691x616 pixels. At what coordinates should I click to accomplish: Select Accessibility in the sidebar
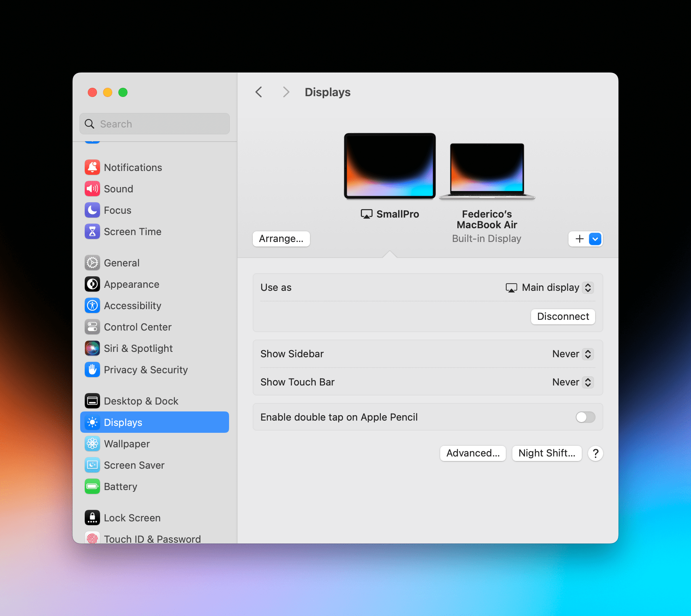155,305
